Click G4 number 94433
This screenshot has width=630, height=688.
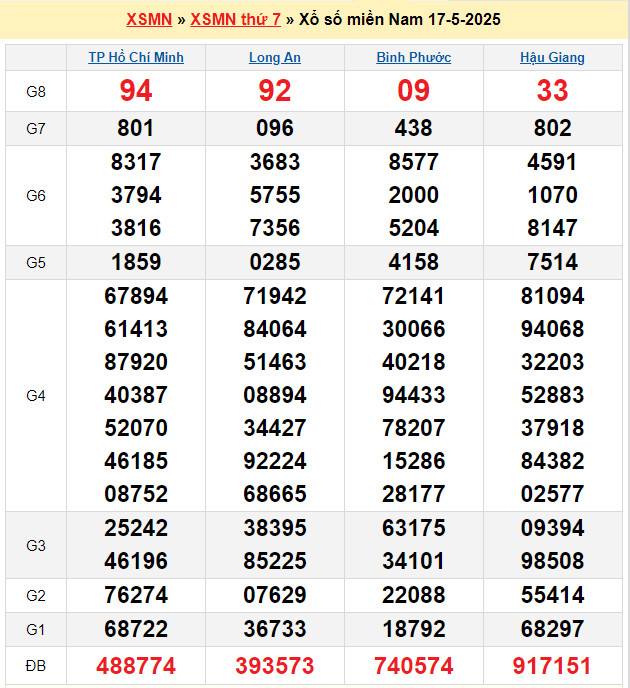[414, 395]
